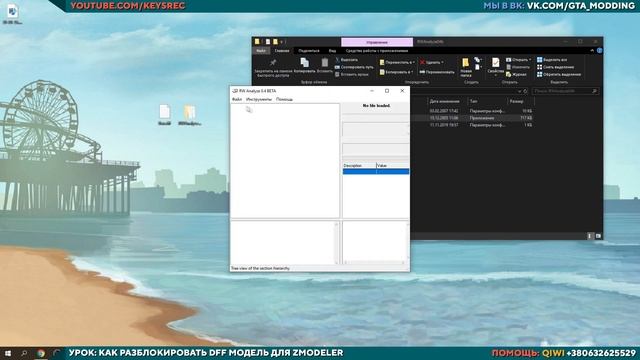Viewport: 640px width, 360px height.
Task: Click the vertical scrollbar of the bottom-left pane
Action: click(337, 242)
